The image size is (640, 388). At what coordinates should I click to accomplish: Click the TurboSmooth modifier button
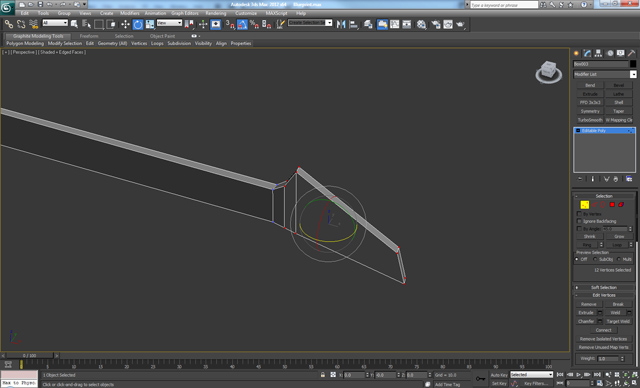(x=590, y=120)
